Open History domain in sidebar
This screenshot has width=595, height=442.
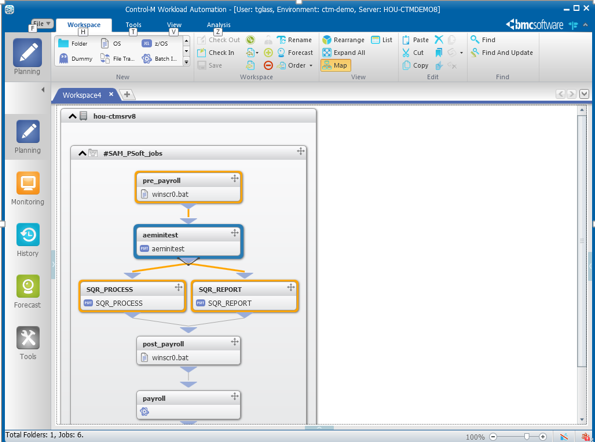[28, 240]
